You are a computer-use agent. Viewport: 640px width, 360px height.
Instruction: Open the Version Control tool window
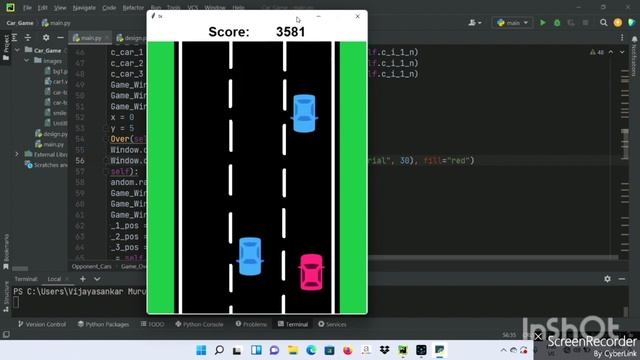(x=42, y=324)
